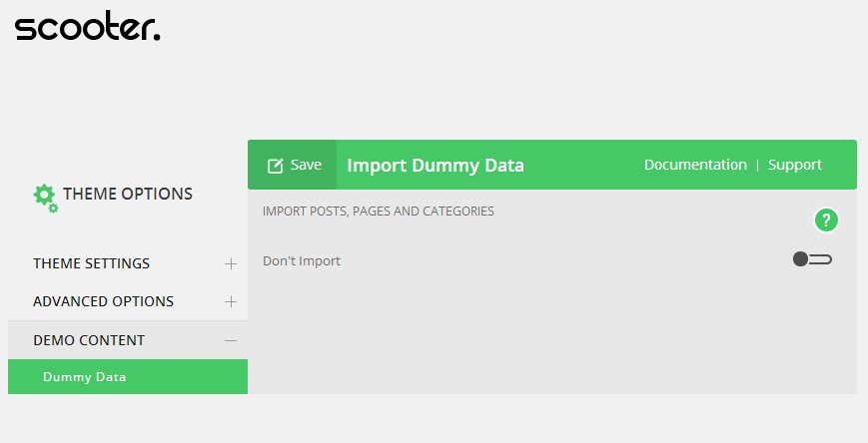Select the Dummy Data sub-item
The height and width of the screenshot is (443, 868).
pos(84,377)
